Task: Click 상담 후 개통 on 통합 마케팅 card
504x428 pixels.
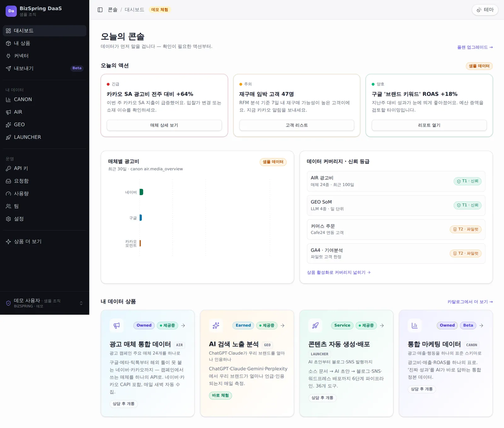Action: click(422, 389)
